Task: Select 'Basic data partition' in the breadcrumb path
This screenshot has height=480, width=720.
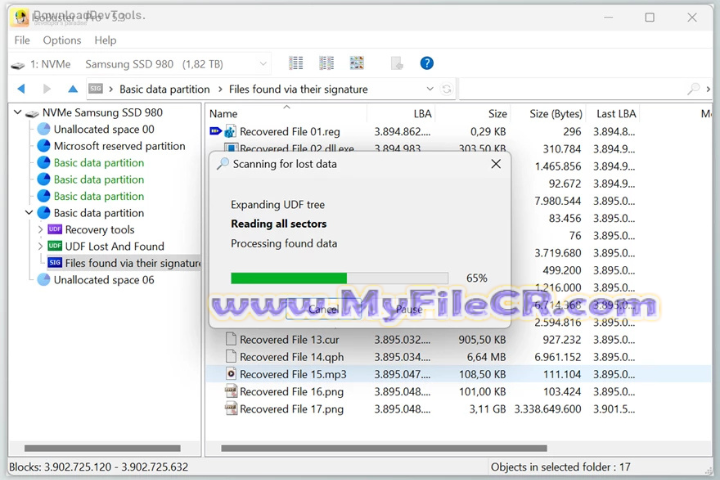Action: (x=164, y=89)
